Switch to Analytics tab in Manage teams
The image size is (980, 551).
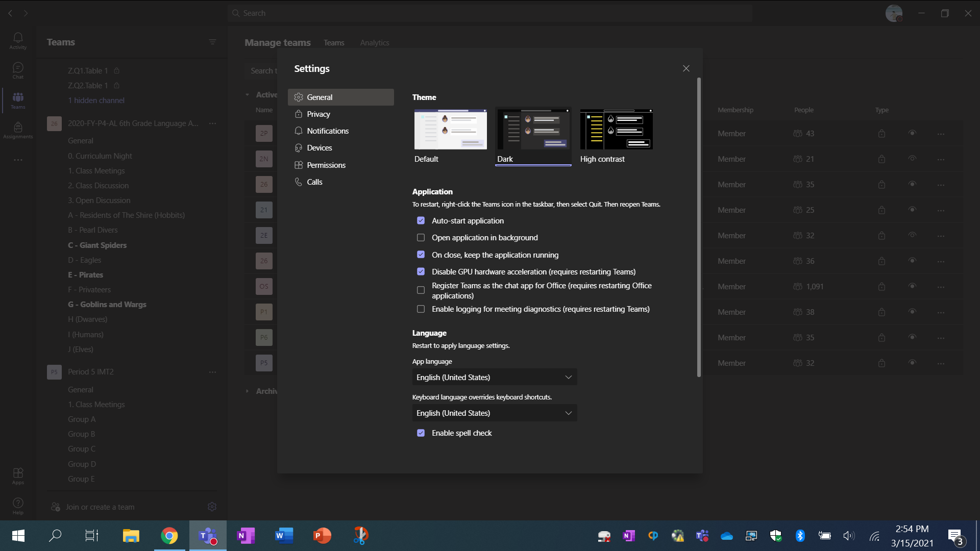375,43
